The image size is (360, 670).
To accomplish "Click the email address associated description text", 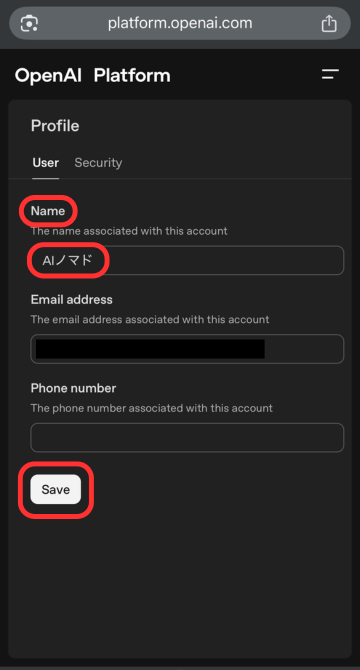I will pos(150,320).
